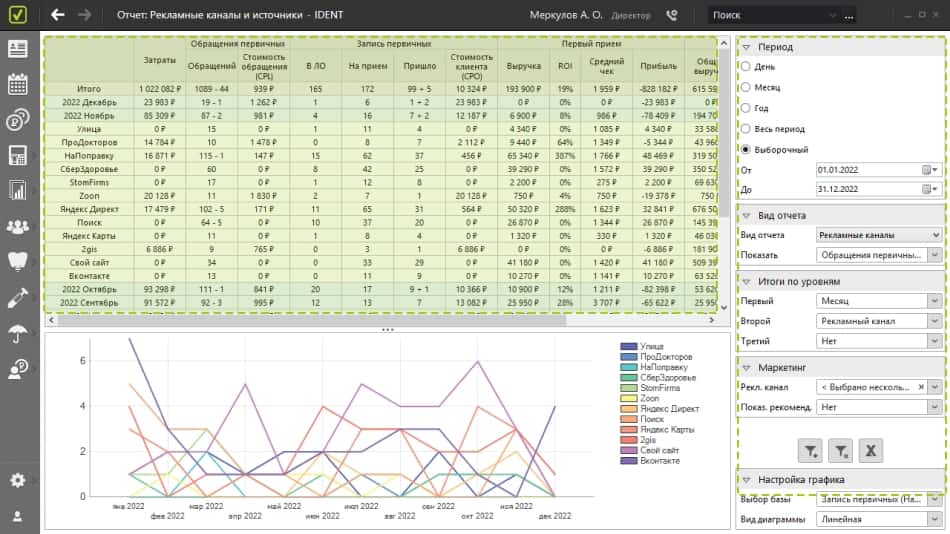The image size is (950, 534).
Task: Click the 'Яндекс Директ' legend color swatch
Action: pos(628,409)
